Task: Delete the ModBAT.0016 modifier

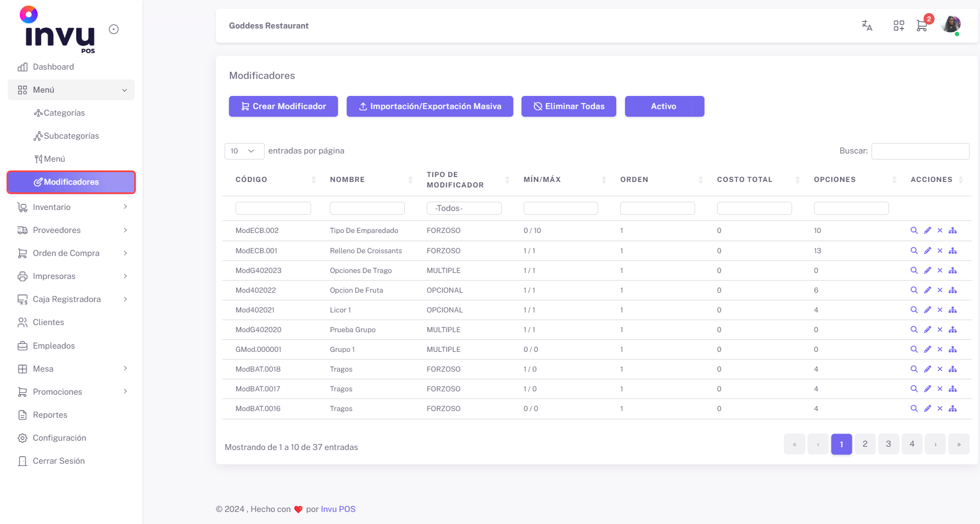Action: click(x=940, y=408)
